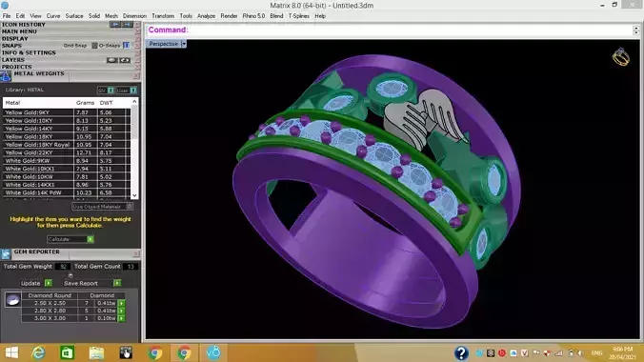Open the T-Splines menu
Viewport: 644px width, 362px height.
click(298, 16)
